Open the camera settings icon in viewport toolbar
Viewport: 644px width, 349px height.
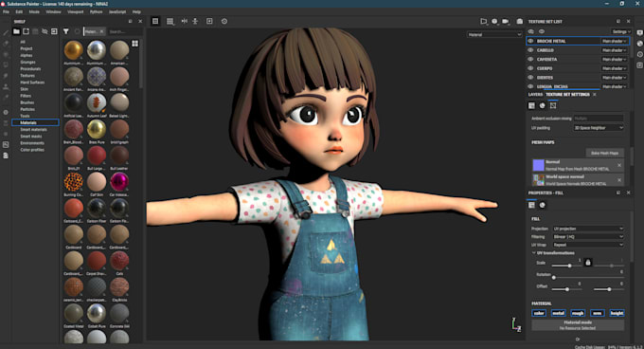pos(484,21)
